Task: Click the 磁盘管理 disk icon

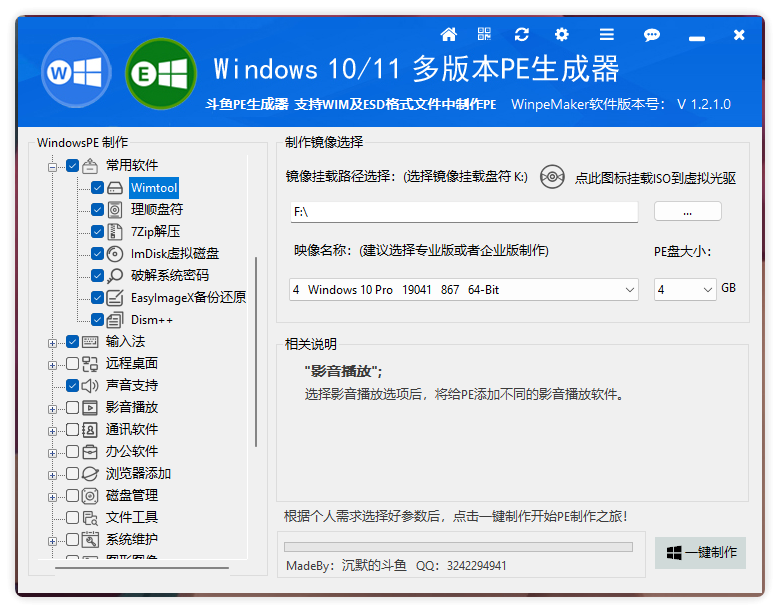Action: [x=90, y=496]
